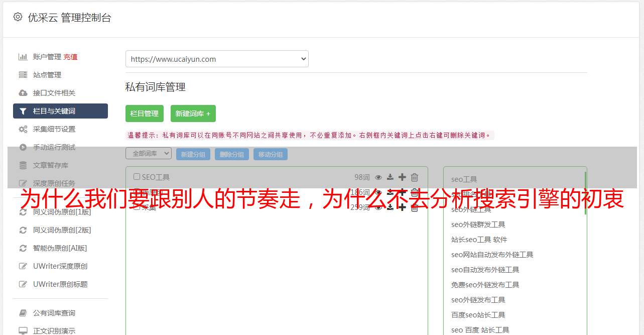This screenshot has height=335, width=644.
Task: Select keyword seo外链发布工具
Action: coord(478,300)
